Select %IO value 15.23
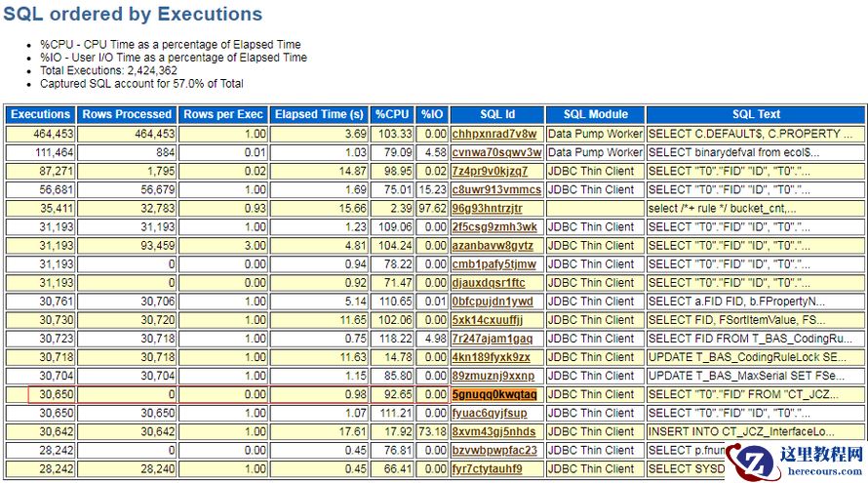 432,190
